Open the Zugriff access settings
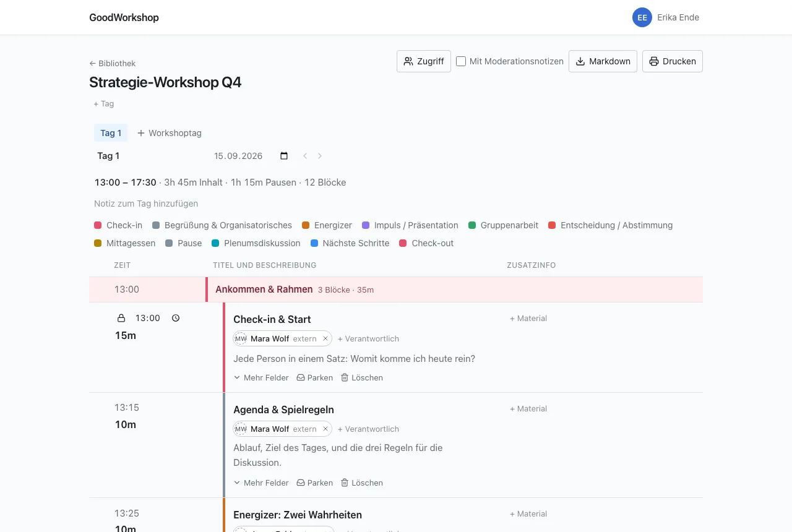The width and height of the screenshot is (792, 532). [x=424, y=61]
